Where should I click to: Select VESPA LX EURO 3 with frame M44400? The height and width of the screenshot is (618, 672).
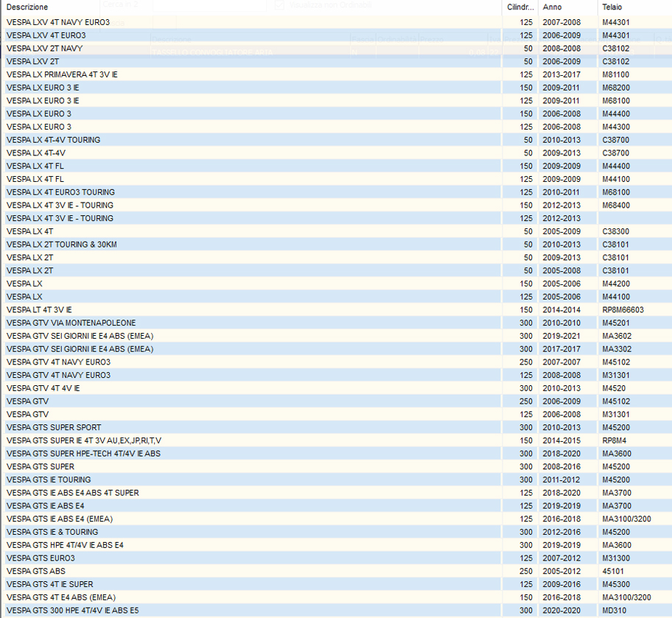(x=336, y=113)
